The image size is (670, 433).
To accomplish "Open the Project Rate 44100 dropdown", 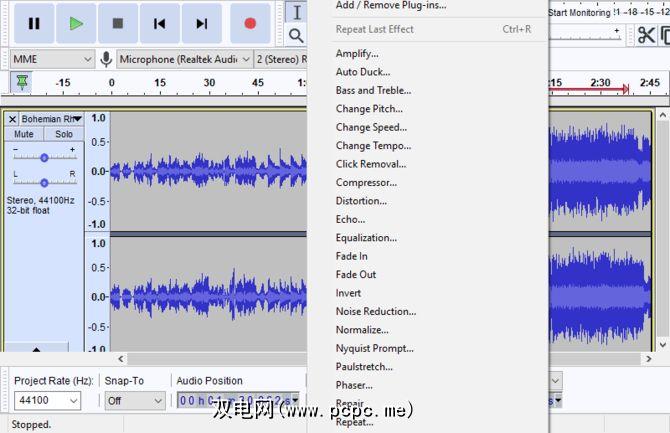I will pyautogui.click(x=47, y=400).
